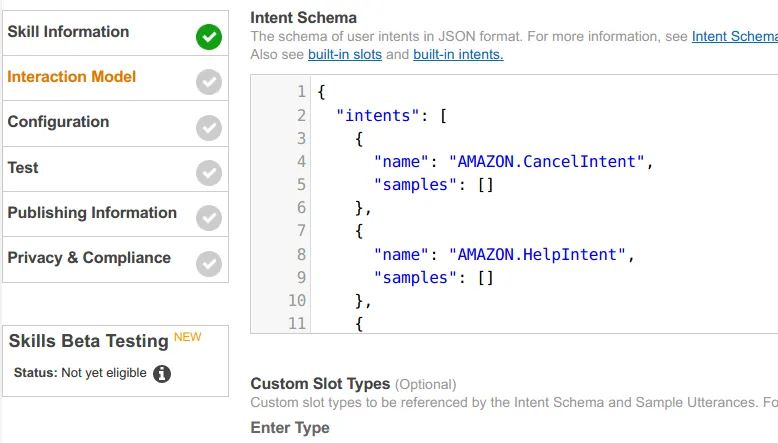This screenshot has height=443, width=778.
Task: Open the Skill Information section
Action: (x=68, y=32)
